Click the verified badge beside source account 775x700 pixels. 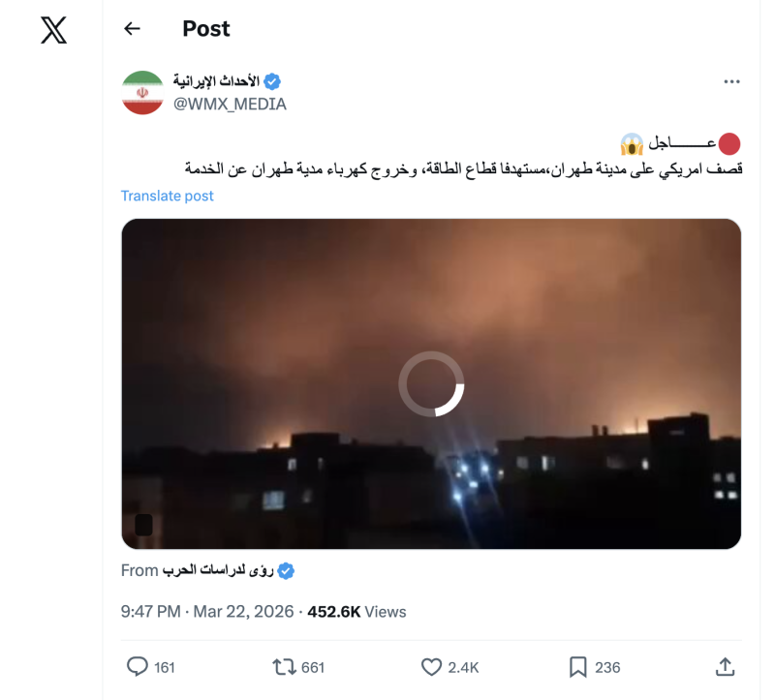[x=286, y=571]
